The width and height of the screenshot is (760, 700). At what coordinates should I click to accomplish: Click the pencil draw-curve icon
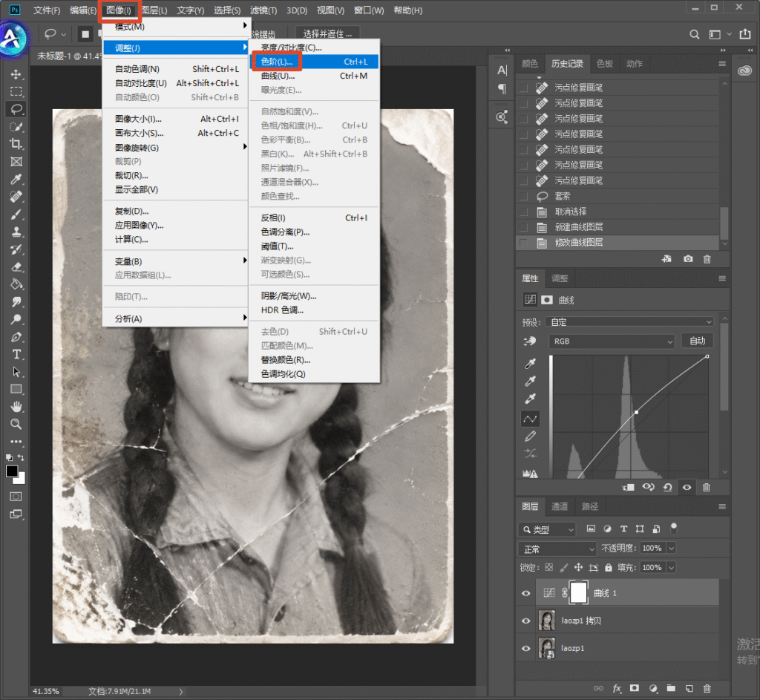point(530,436)
